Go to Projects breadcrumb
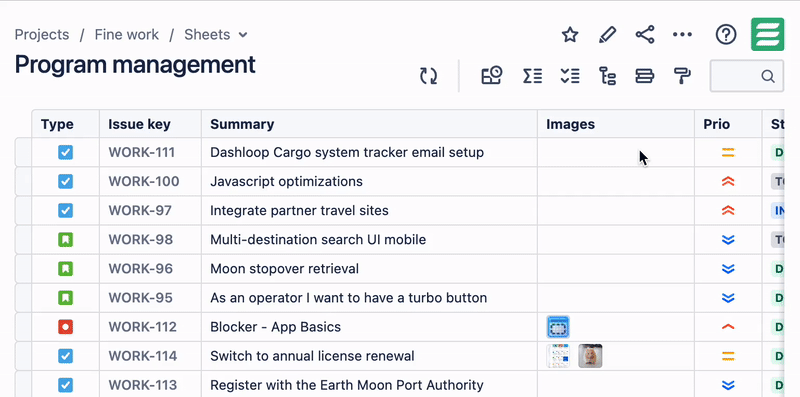Image resolution: width=800 pixels, height=397 pixels. coord(42,35)
